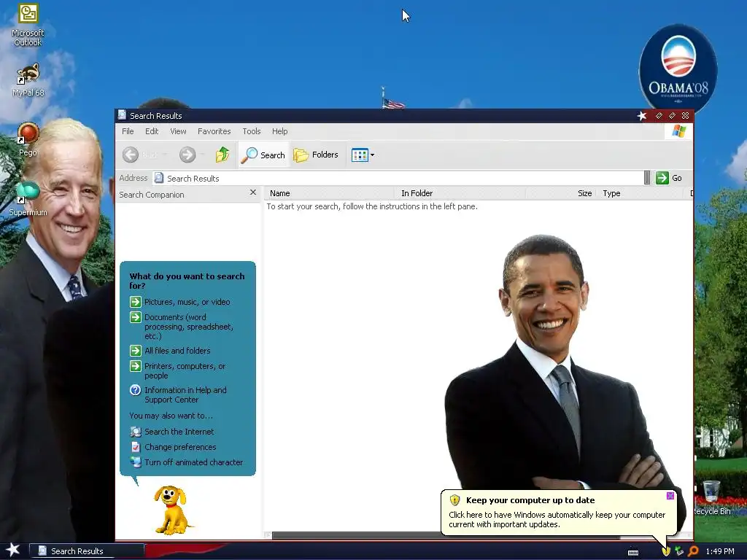Click Change preferences link

pos(180,447)
